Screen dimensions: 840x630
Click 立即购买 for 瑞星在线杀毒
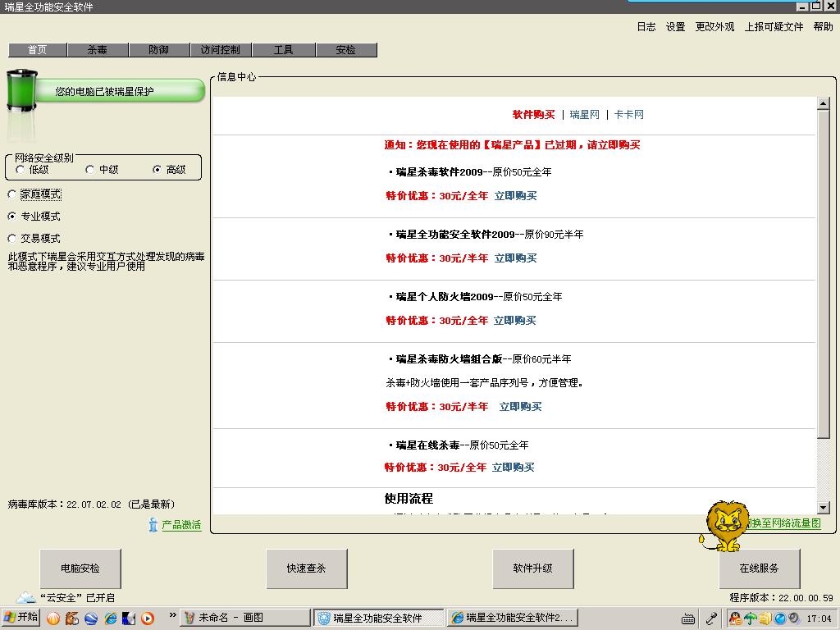point(514,468)
